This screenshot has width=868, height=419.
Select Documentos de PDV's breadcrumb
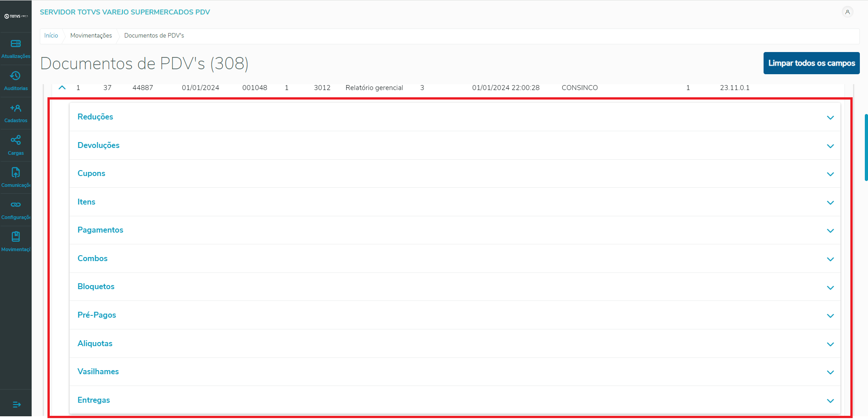click(x=154, y=36)
